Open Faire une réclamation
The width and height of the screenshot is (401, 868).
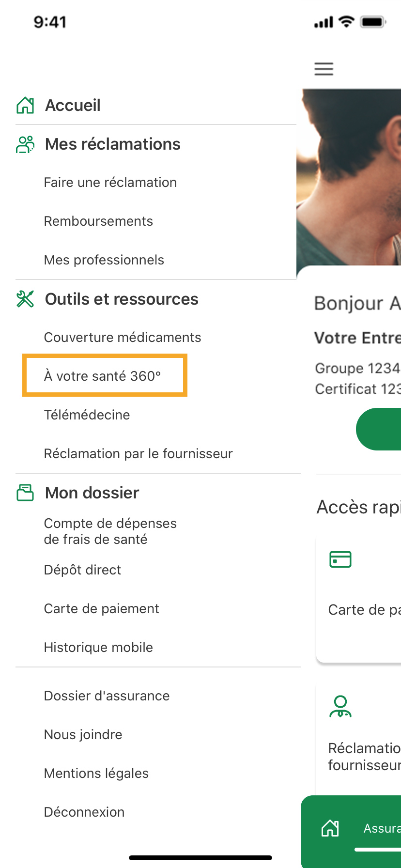(110, 183)
